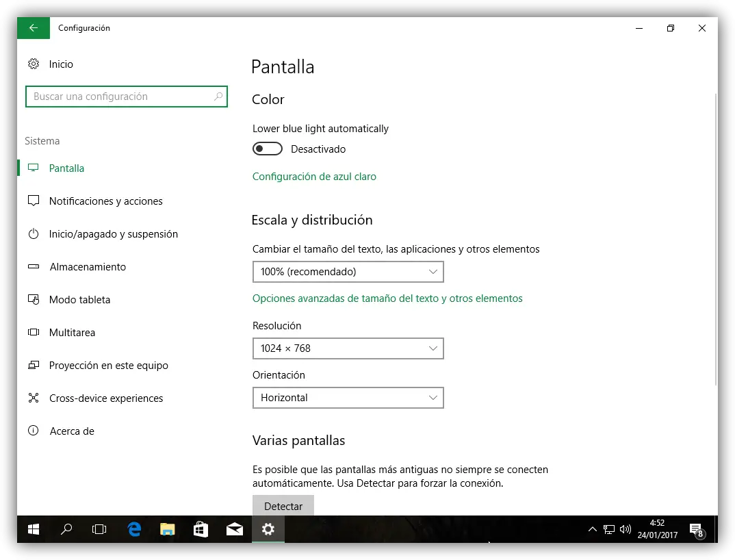
Task: Click the Notificaciones y acciones icon
Action: coord(34,201)
